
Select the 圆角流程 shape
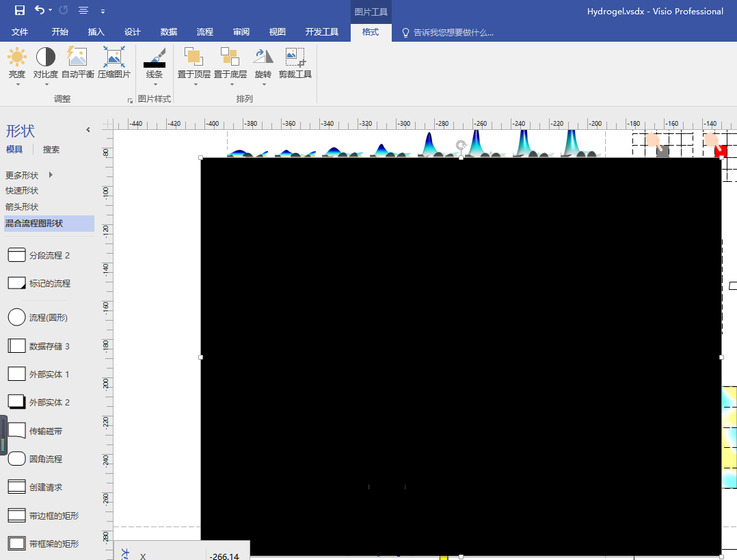coord(36,459)
